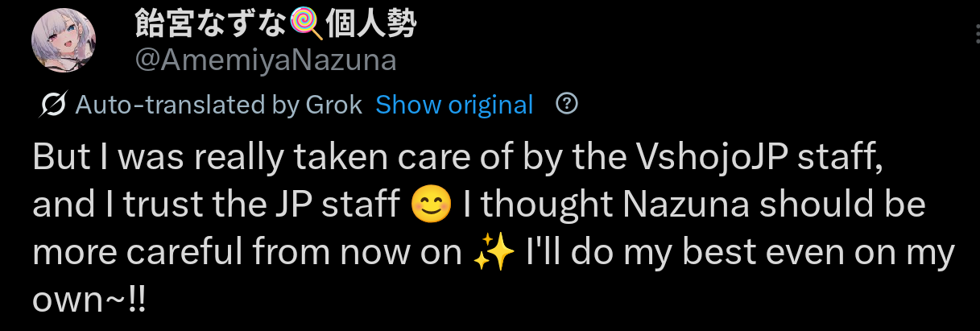Screen dimensions: 980x331
Task: Click the final word own~!! in post
Action: point(89,300)
